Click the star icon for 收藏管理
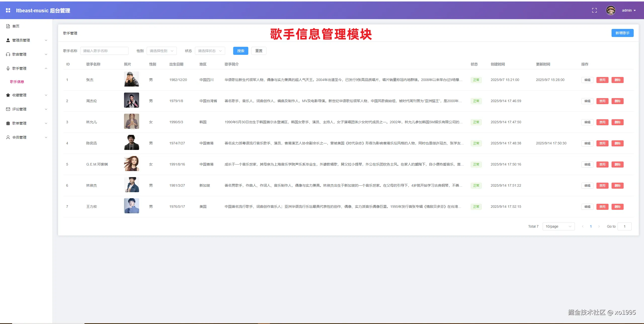644x324 pixels. (x=8, y=95)
